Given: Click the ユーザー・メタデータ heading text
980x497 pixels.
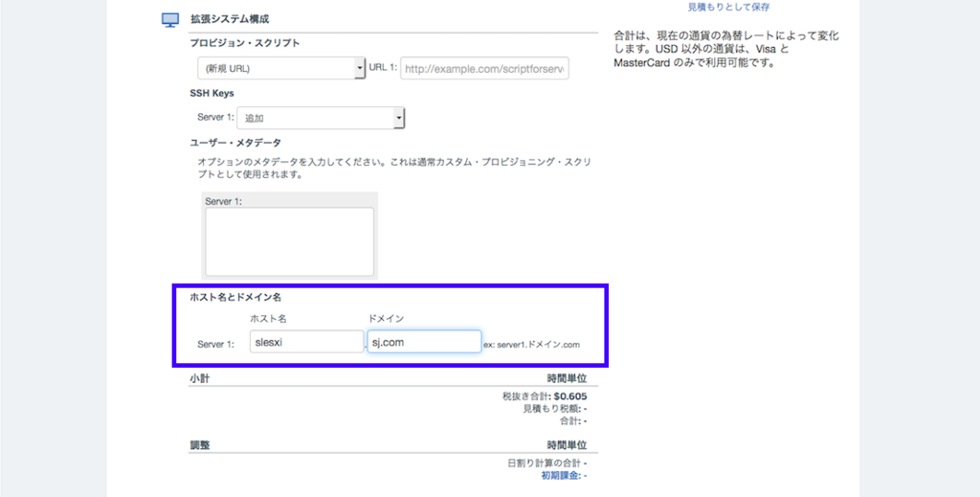Looking at the screenshot, I should tap(235, 143).
